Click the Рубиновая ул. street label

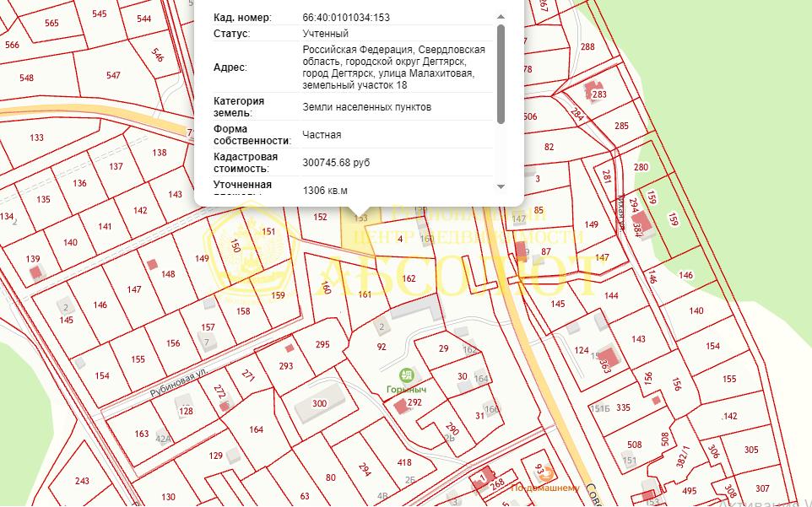pos(179,384)
